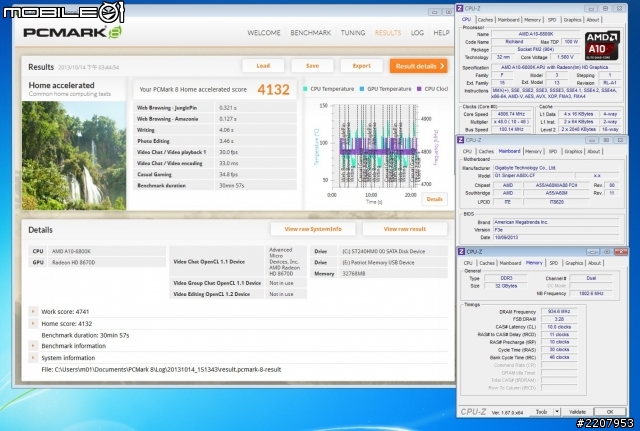Select CPU tab in bottom CPU-Z window
640x431 pixels.
pyautogui.click(x=468, y=263)
